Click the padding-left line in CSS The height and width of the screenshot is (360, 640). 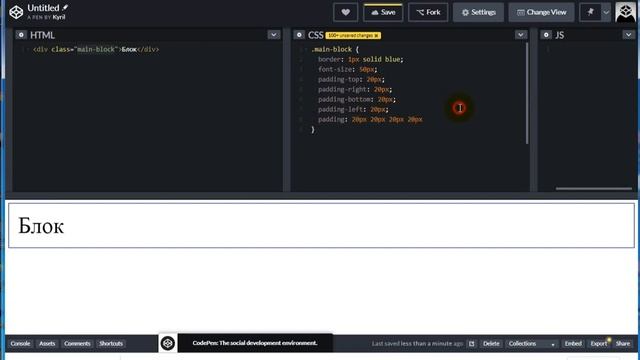353,109
